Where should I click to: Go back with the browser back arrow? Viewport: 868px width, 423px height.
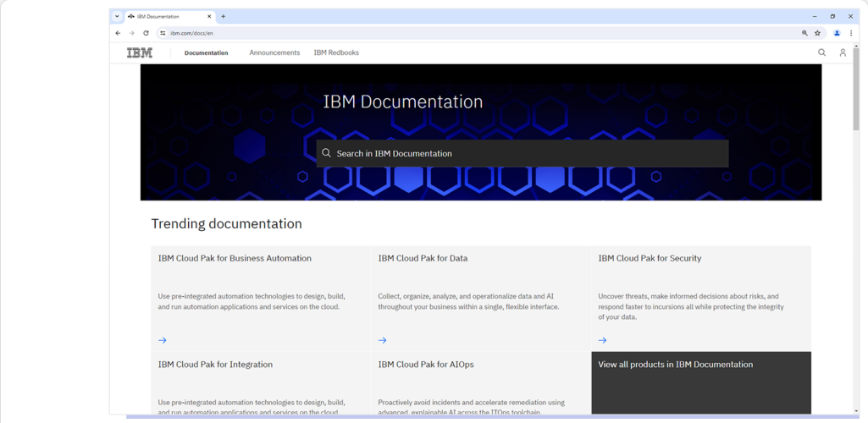pos(118,33)
